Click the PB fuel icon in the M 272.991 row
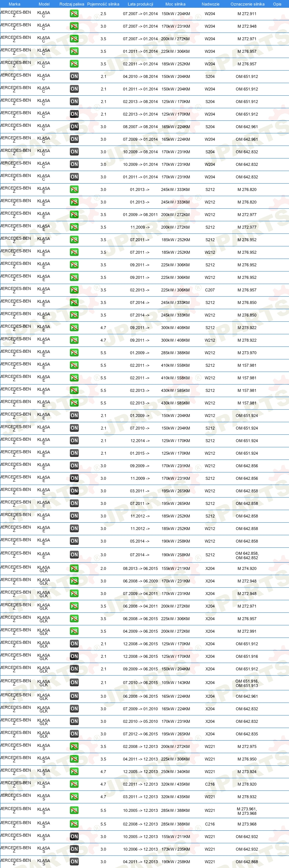Screen dimensions: 289x868 pos(74,631)
